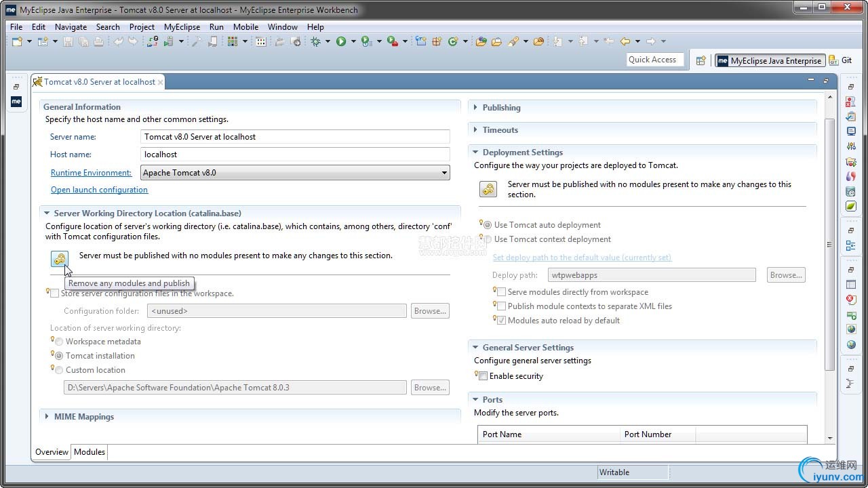Click Set deploy path to default value link

tap(582, 258)
